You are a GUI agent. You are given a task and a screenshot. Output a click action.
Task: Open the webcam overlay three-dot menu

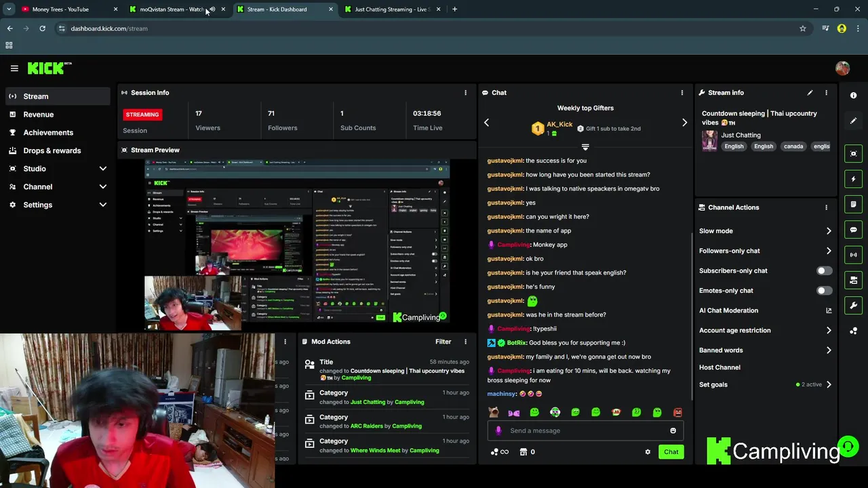[x=285, y=342]
